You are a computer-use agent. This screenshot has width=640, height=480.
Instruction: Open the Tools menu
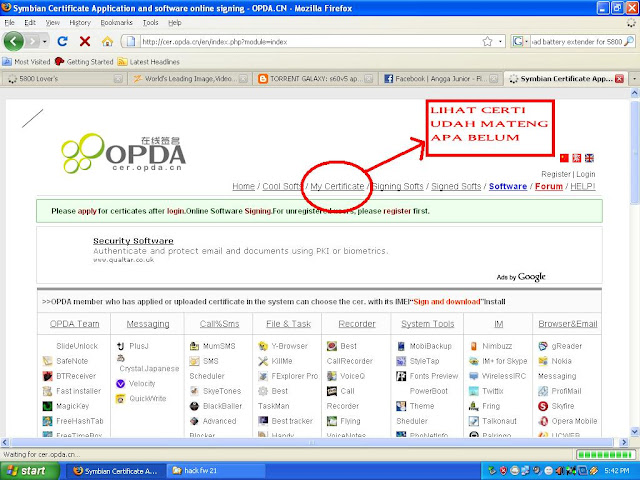pyautogui.click(x=150, y=22)
